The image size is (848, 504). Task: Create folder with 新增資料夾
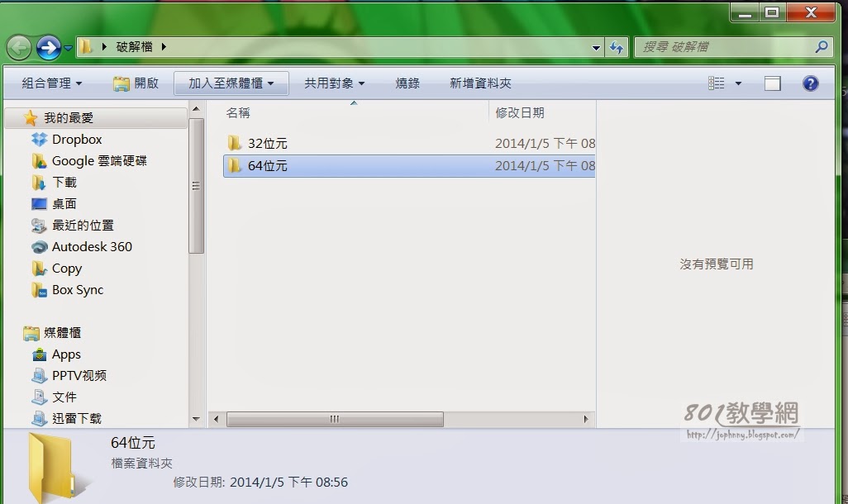tap(480, 83)
